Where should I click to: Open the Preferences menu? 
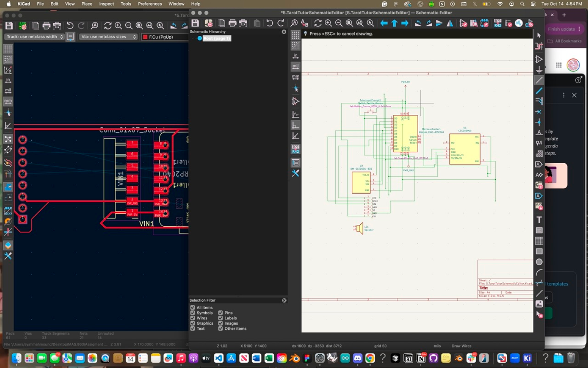[x=150, y=4]
